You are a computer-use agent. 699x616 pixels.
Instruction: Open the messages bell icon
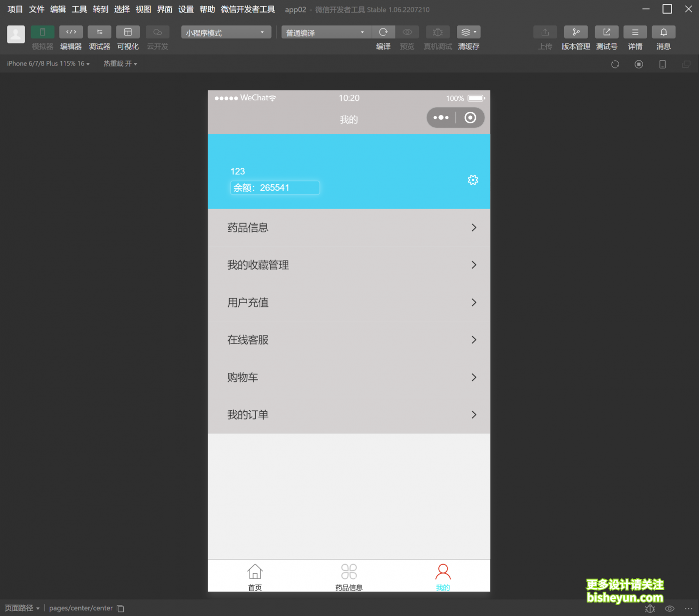[664, 32]
